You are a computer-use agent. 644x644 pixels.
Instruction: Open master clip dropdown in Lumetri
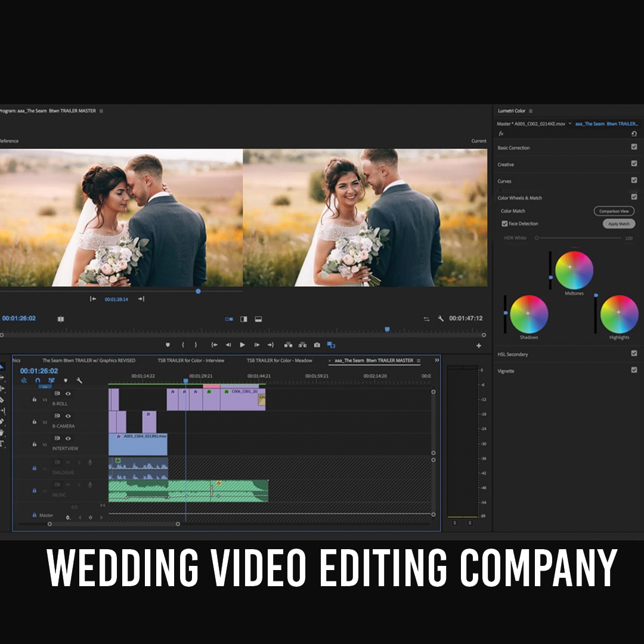pyautogui.click(x=570, y=123)
